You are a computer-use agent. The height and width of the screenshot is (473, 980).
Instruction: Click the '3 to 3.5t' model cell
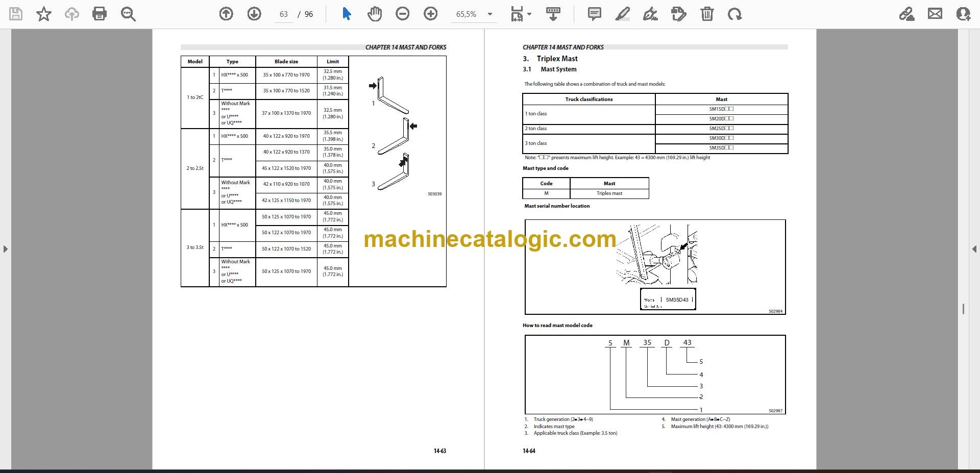pyautogui.click(x=195, y=247)
